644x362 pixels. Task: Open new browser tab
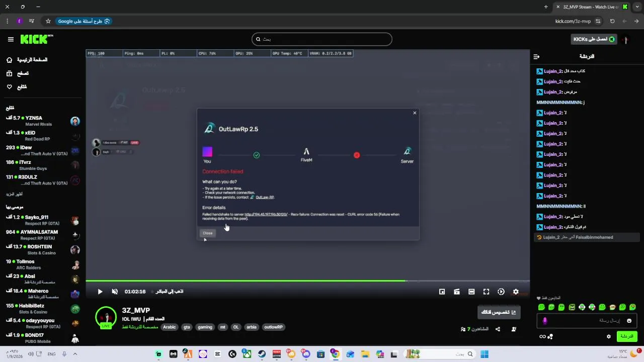pos(546,7)
